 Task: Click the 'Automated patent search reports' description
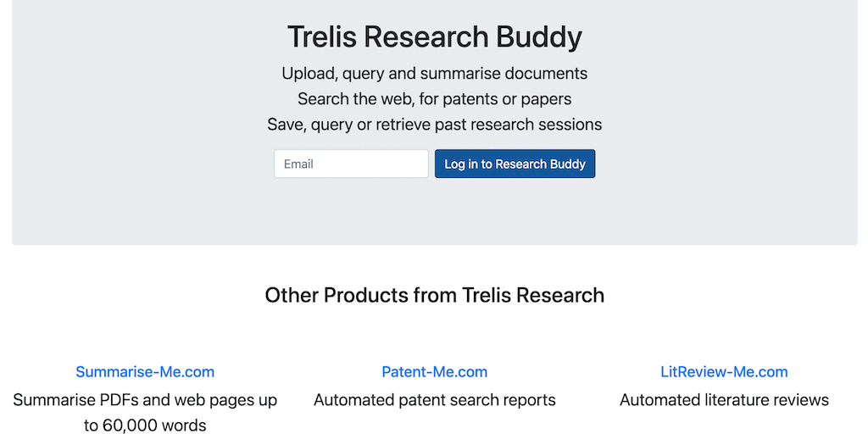434,399
